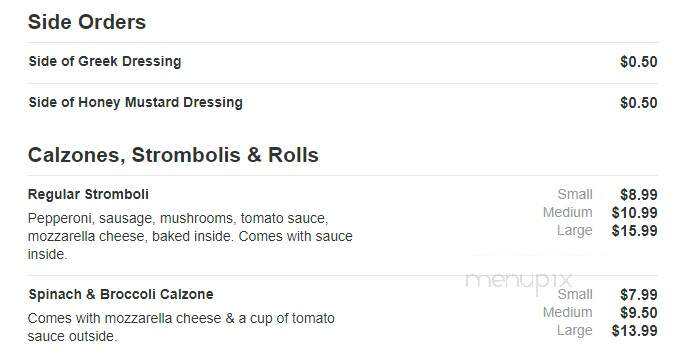Click the $8.99 Stromboli price
The image size is (698, 363).
(x=638, y=194)
